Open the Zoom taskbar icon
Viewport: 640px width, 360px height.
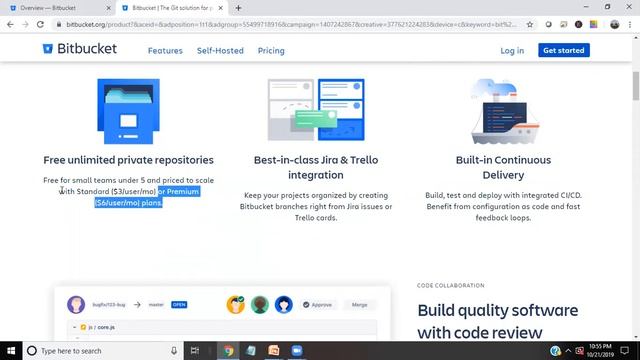click(x=297, y=351)
